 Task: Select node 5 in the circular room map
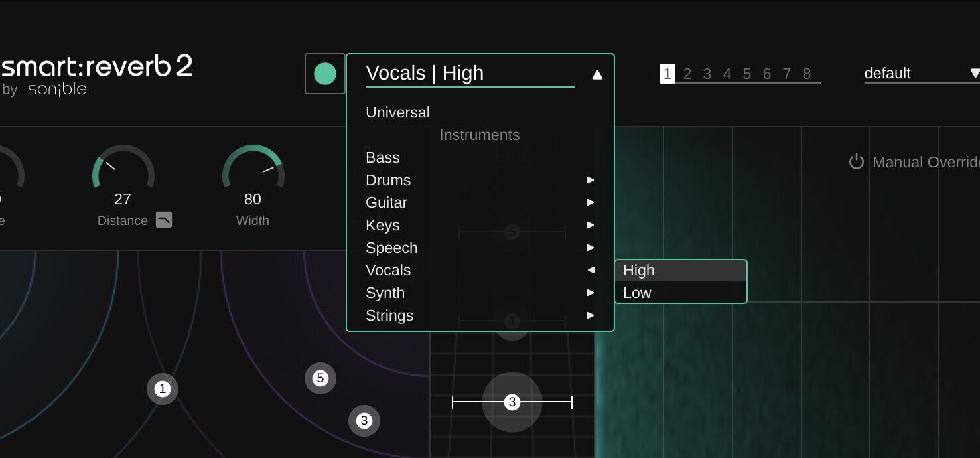coord(320,378)
